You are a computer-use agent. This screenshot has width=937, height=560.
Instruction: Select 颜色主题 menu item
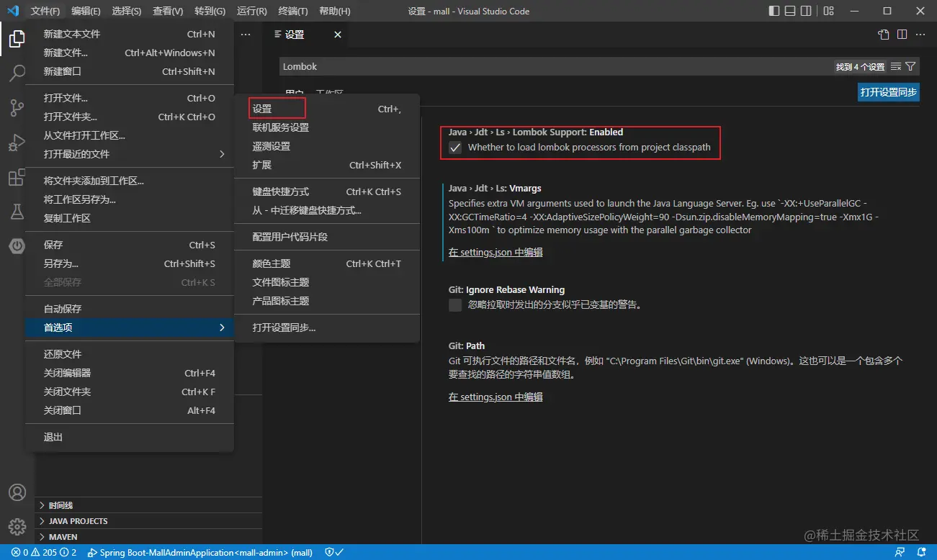tap(327, 263)
